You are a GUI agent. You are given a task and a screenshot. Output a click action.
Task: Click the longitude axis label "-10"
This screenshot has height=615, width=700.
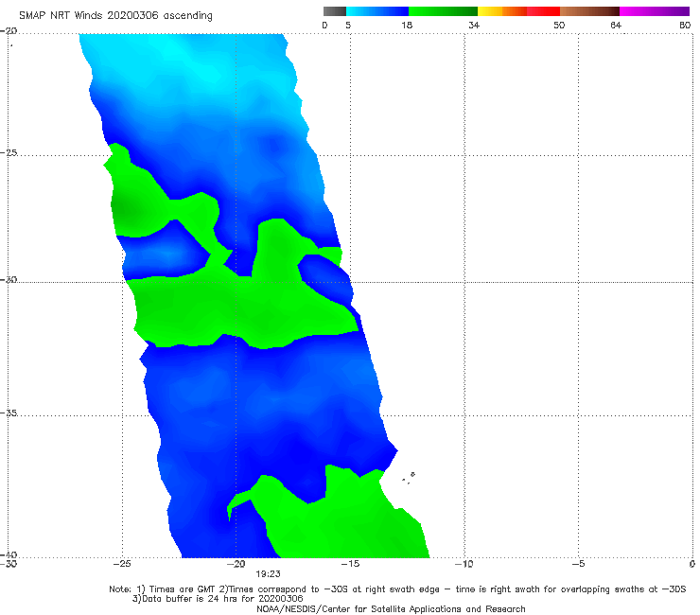coord(464,564)
